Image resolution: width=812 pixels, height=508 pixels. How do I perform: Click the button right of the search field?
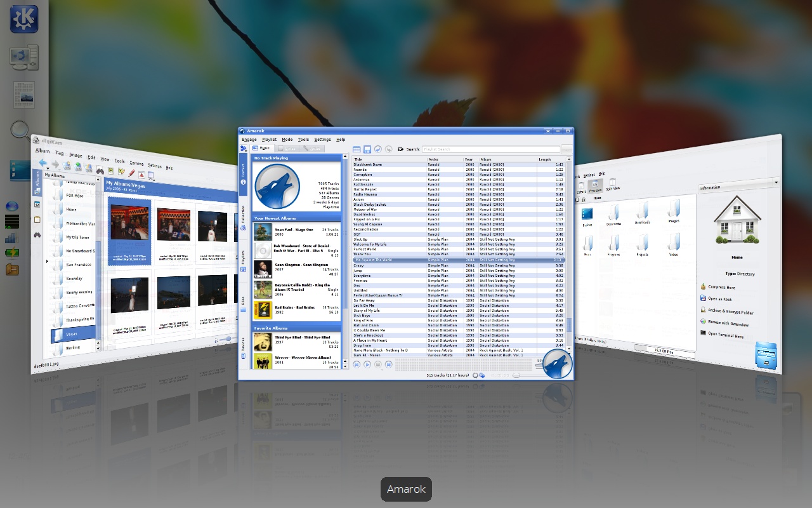pyautogui.click(x=566, y=149)
